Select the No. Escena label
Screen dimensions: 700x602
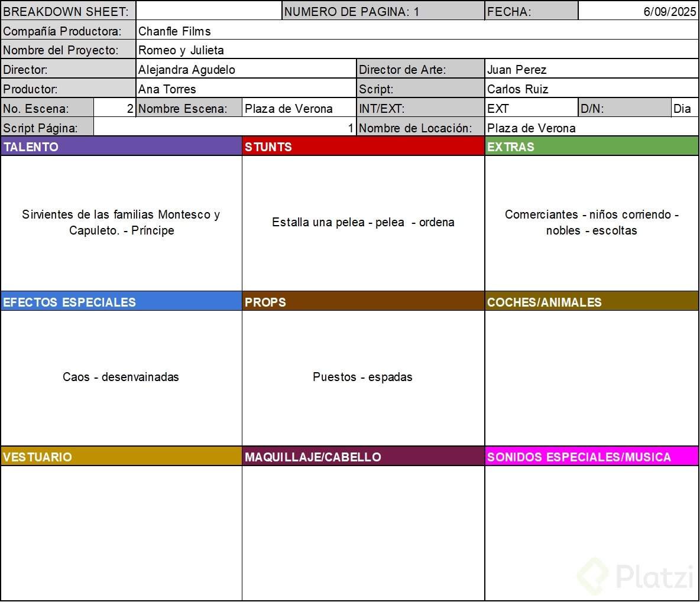click(x=47, y=108)
